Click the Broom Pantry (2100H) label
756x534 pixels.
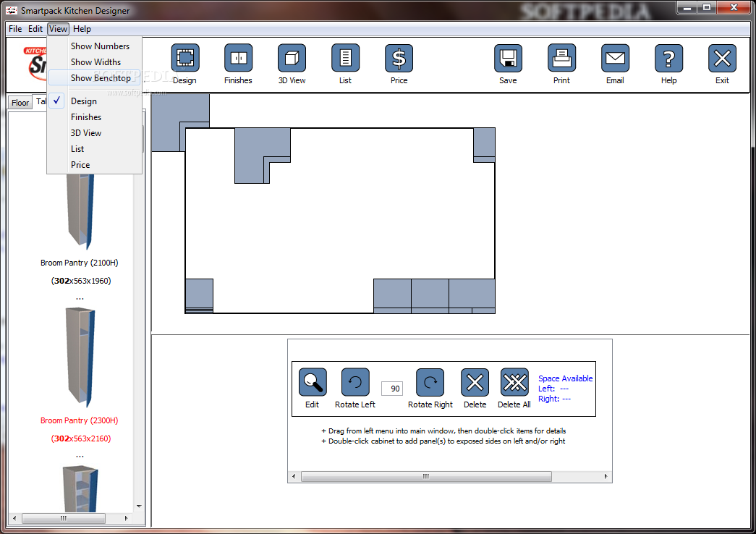(79, 263)
